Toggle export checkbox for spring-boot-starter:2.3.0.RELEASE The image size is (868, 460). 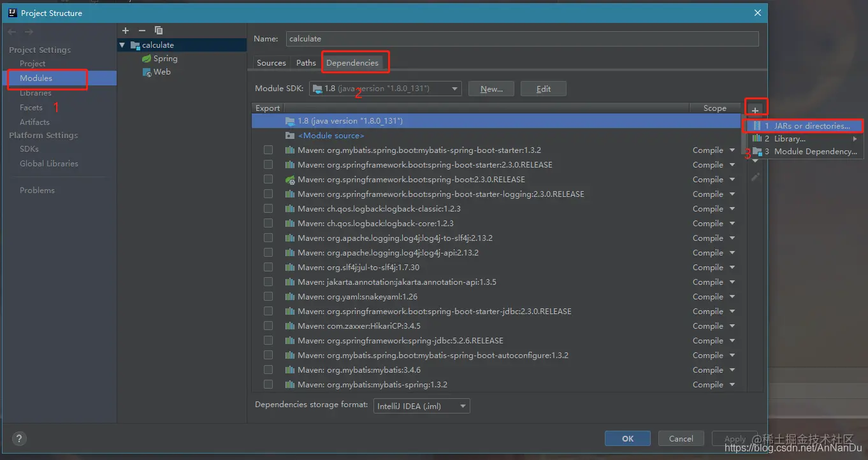coord(268,165)
